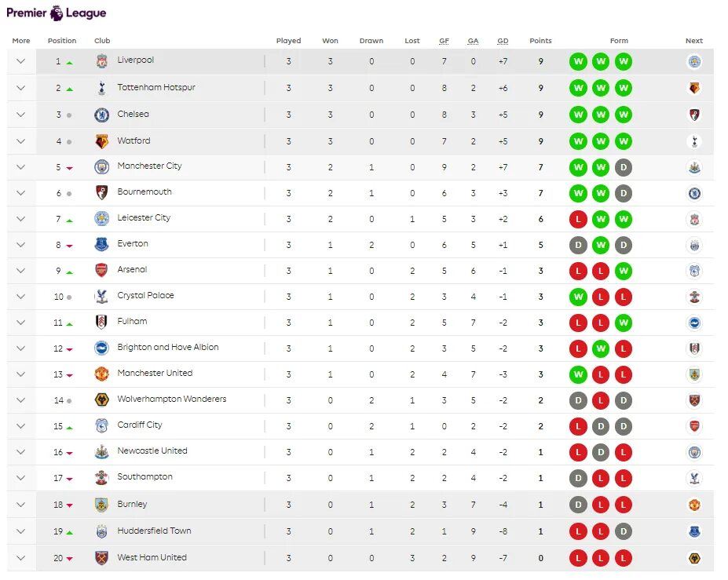This screenshot has width=728, height=580.
Task: Click Leicester City's red L form badge
Action: 578,219
